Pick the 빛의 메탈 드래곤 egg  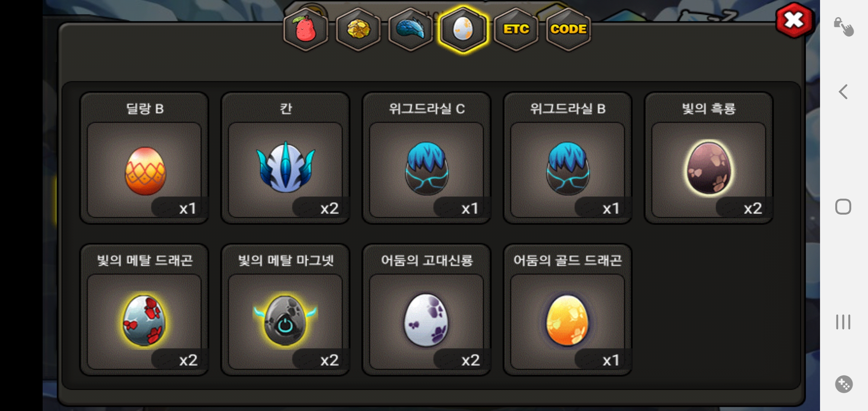(x=144, y=310)
